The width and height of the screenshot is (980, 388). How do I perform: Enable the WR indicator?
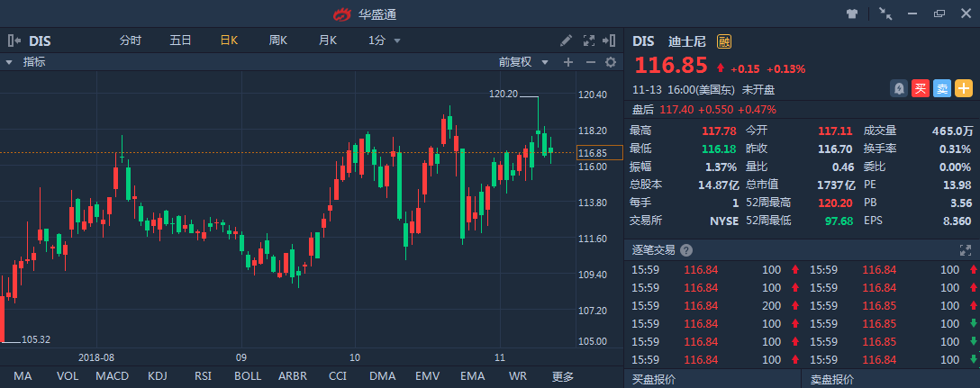point(518,376)
